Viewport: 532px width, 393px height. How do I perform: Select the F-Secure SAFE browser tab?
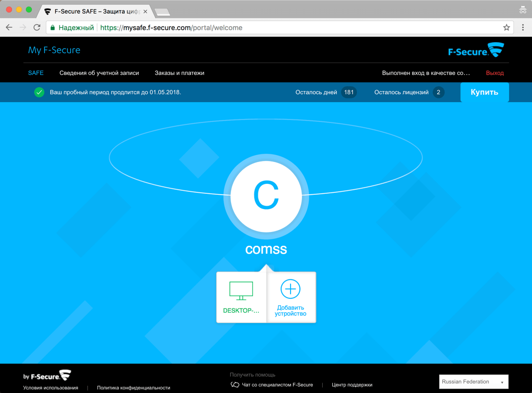pos(96,11)
